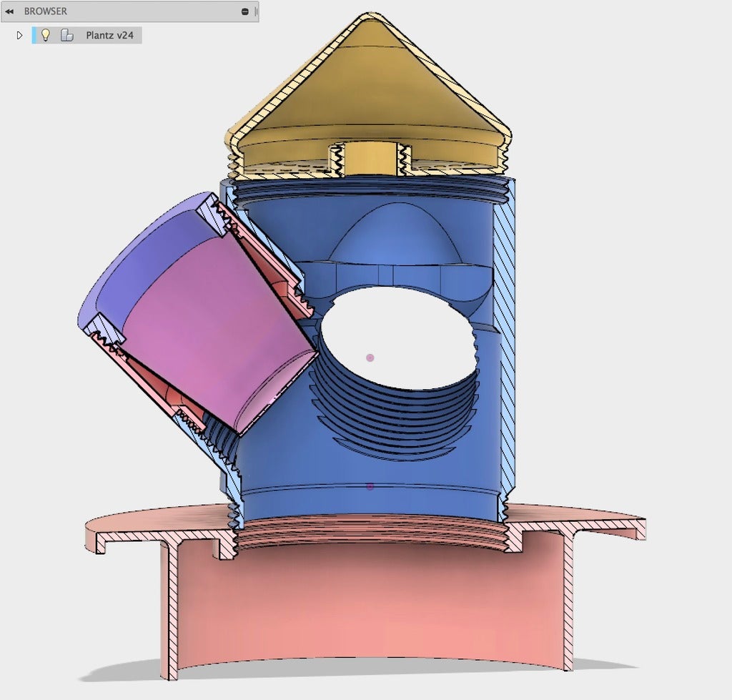The image size is (732, 700).
Task: Select the small yellow hub under the cone
Action: [371, 159]
